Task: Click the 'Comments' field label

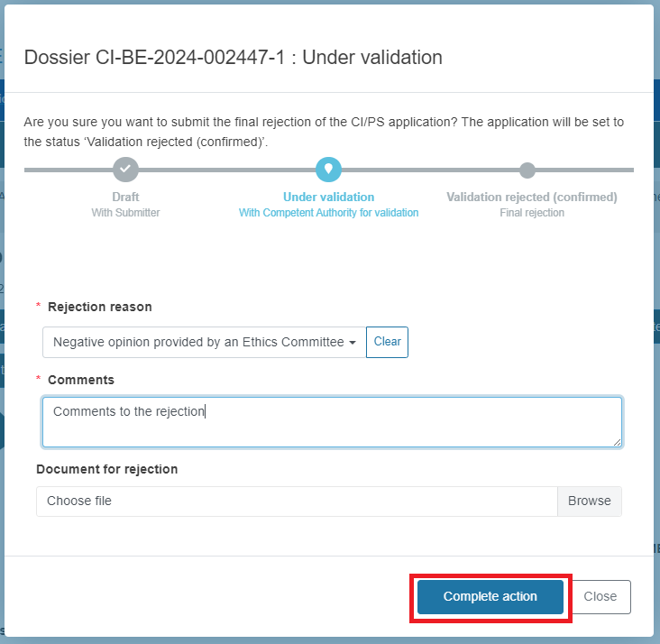Action: (x=81, y=380)
